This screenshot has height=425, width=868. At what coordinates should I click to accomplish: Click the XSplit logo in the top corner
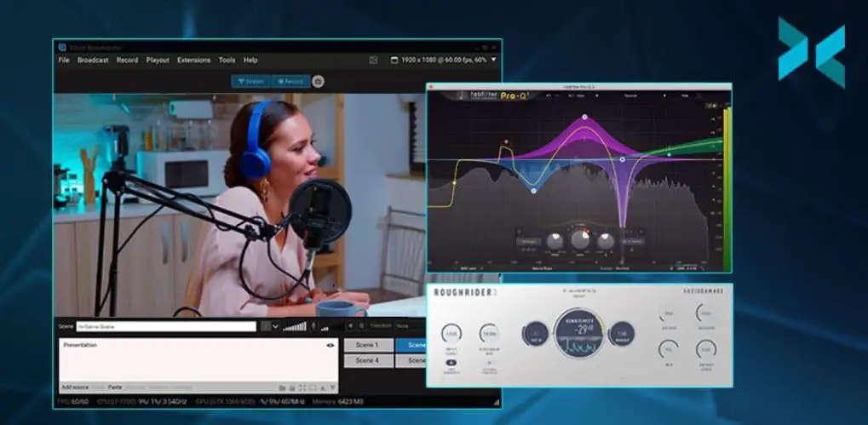(812, 51)
